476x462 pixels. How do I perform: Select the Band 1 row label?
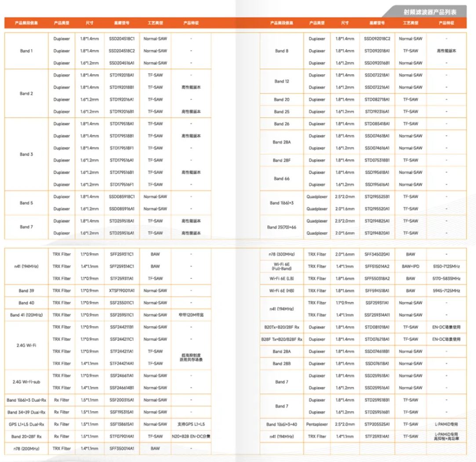point(26,51)
